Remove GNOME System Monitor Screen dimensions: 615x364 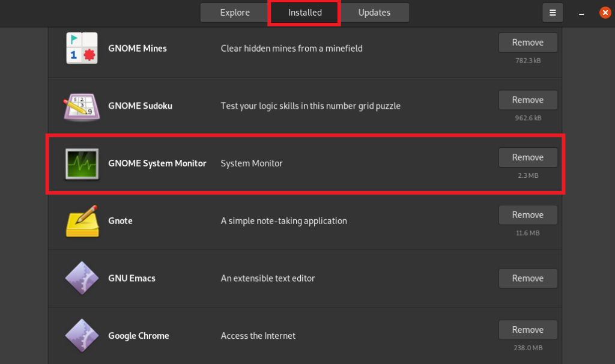point(528,157)
